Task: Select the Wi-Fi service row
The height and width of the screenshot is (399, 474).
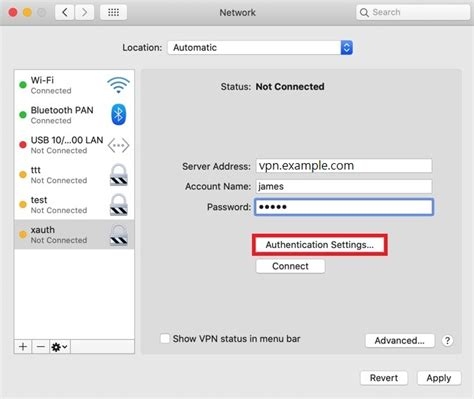Action: tap(74, 85)
